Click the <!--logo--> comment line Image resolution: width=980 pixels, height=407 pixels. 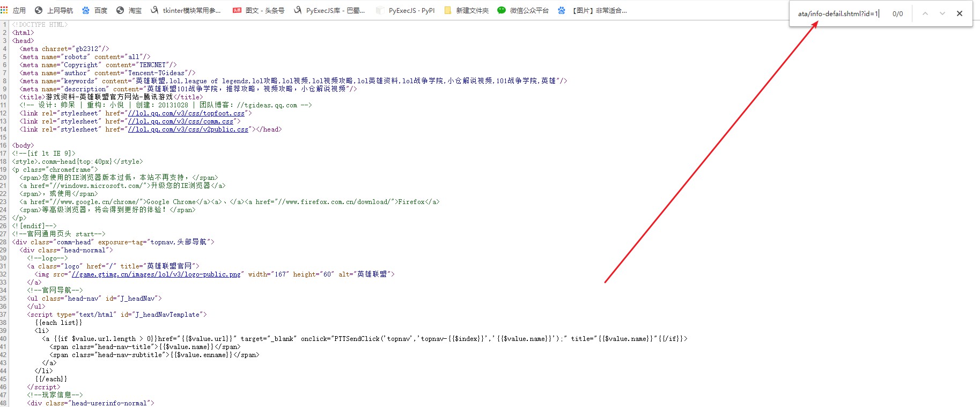47,258
